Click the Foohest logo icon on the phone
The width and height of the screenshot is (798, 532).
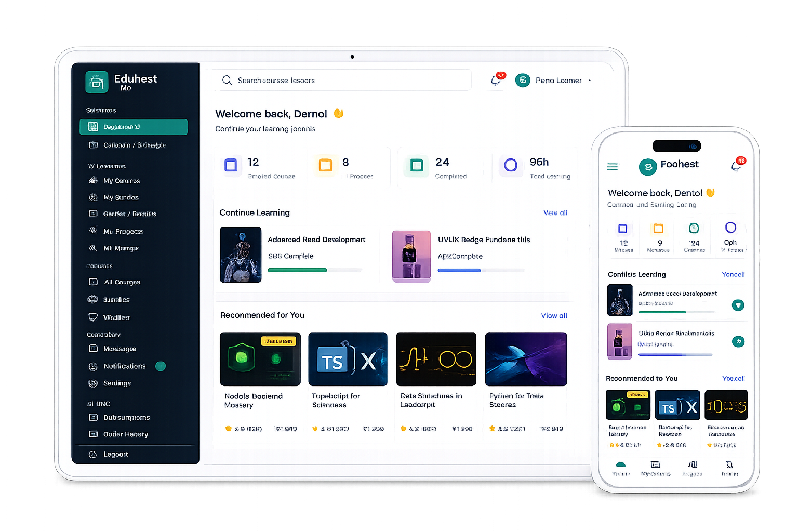click(648, 167)
